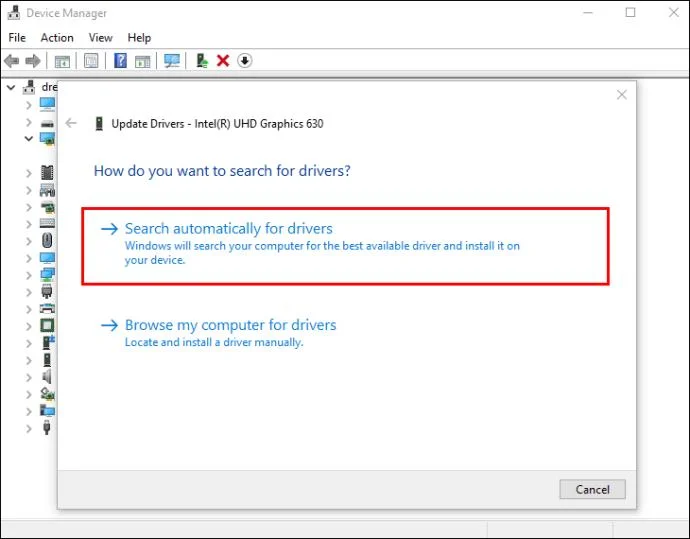This screenshot has width=690, height=539.
Task: Open the File menu
Action: [x=17, y=38]
